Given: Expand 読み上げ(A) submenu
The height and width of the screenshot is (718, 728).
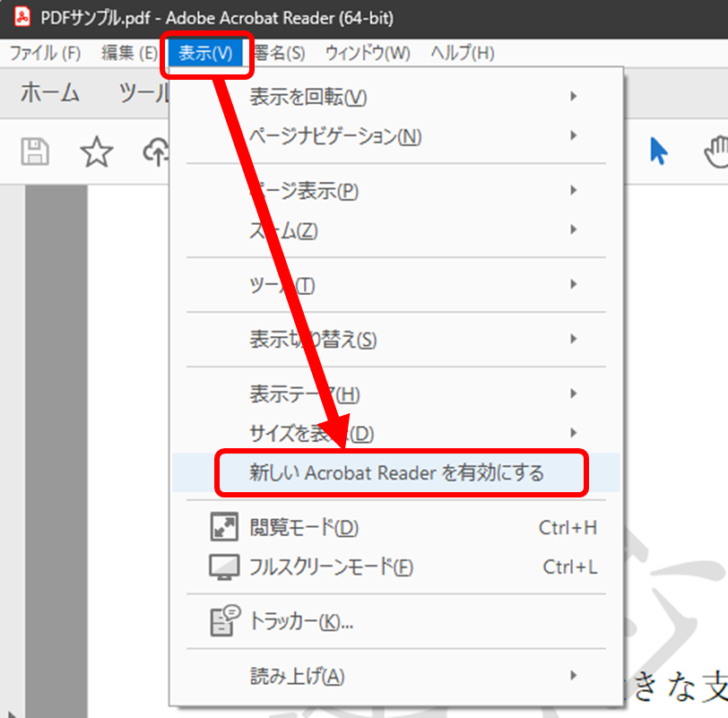Looking at the screenshot, I should coord(396,676).
